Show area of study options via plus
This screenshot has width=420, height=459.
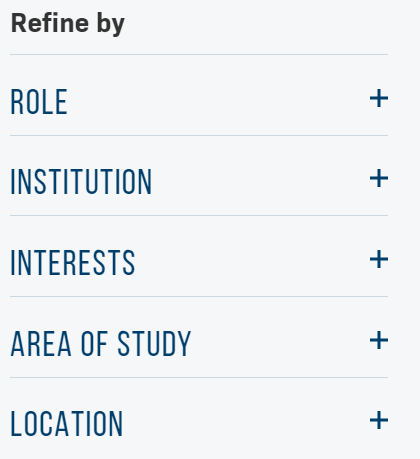click(x=379, y=340)
